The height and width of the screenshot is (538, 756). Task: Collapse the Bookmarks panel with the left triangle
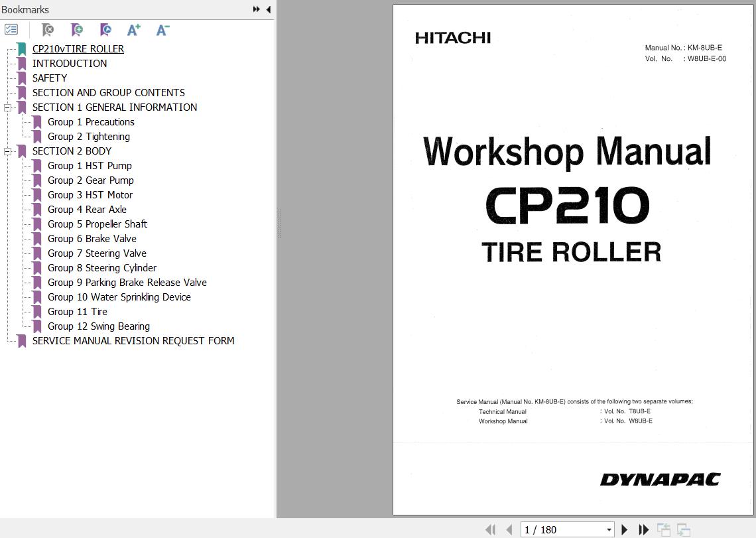tap(269, 9)
